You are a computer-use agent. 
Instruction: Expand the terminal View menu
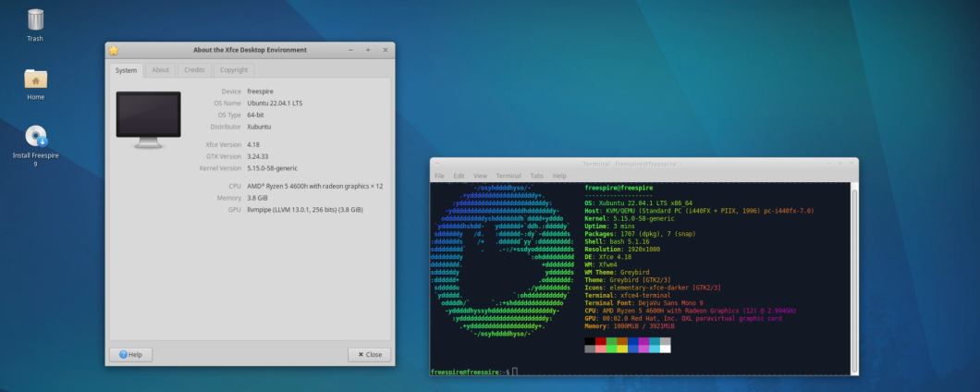(480, 176)
